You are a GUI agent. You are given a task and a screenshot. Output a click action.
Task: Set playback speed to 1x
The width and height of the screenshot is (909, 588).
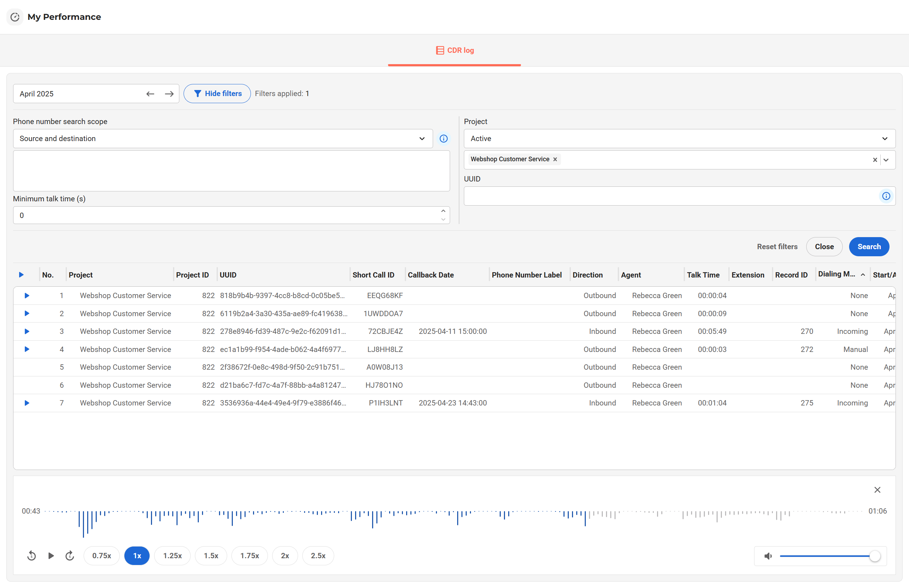coord(137,556)
